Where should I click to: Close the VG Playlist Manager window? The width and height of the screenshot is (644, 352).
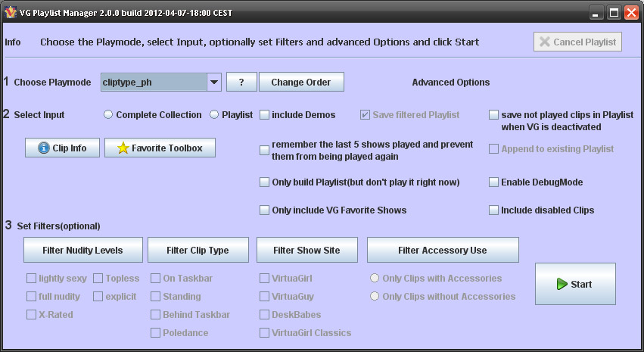(x=631, y=12)
